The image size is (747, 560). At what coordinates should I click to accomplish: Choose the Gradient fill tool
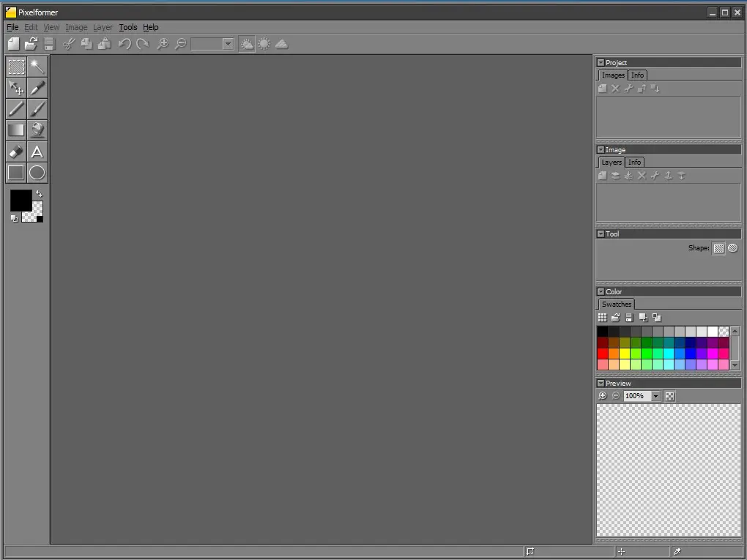pos(16,130)
